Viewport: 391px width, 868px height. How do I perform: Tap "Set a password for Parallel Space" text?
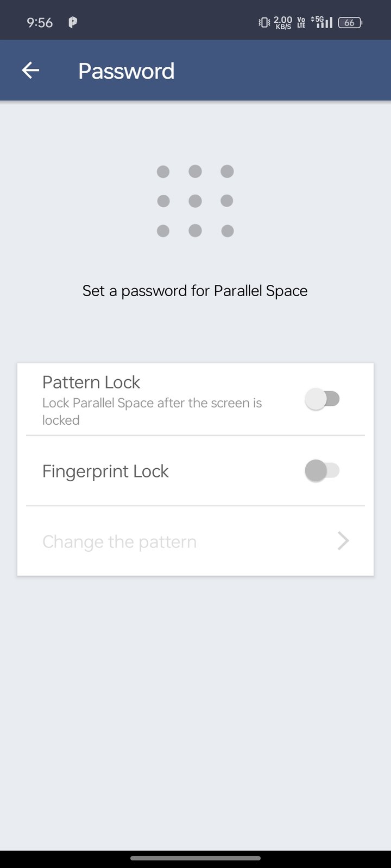(195, 291)
